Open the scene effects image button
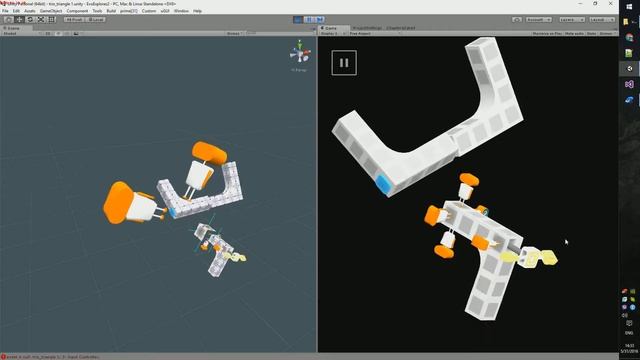The width and height of the screenshot is (640, 360). click(x=77, y=33)
